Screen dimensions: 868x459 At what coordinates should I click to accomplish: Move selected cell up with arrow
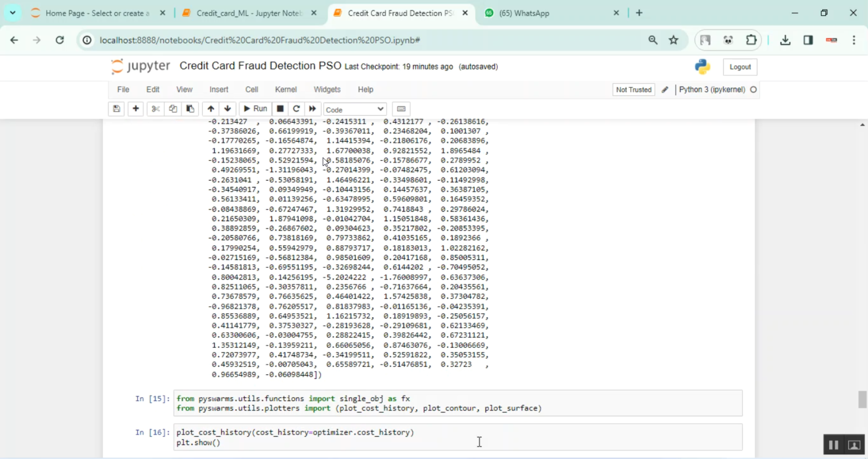(211, 109)
